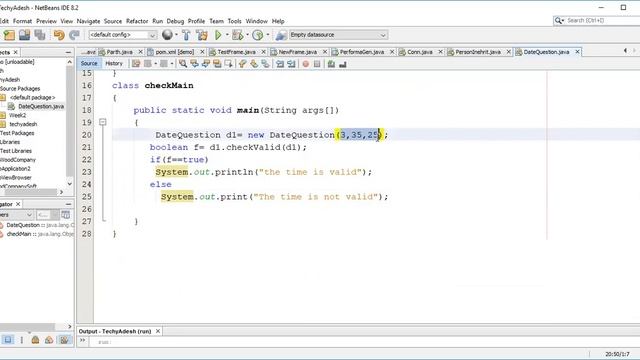Click the Shift Line Right icon
Viewport: 640px width, 360px height.
(291, 64)
